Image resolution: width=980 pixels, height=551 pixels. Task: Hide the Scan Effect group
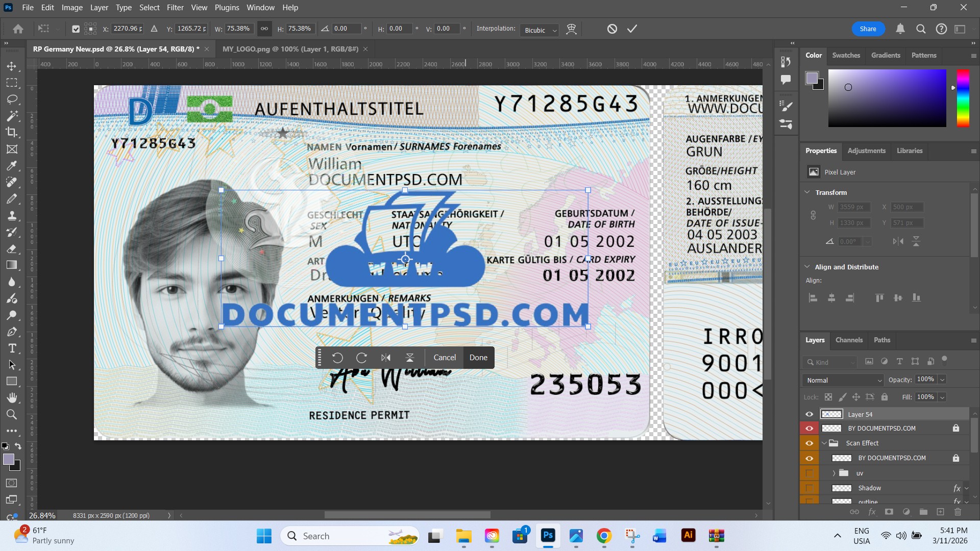click(809, 443)
